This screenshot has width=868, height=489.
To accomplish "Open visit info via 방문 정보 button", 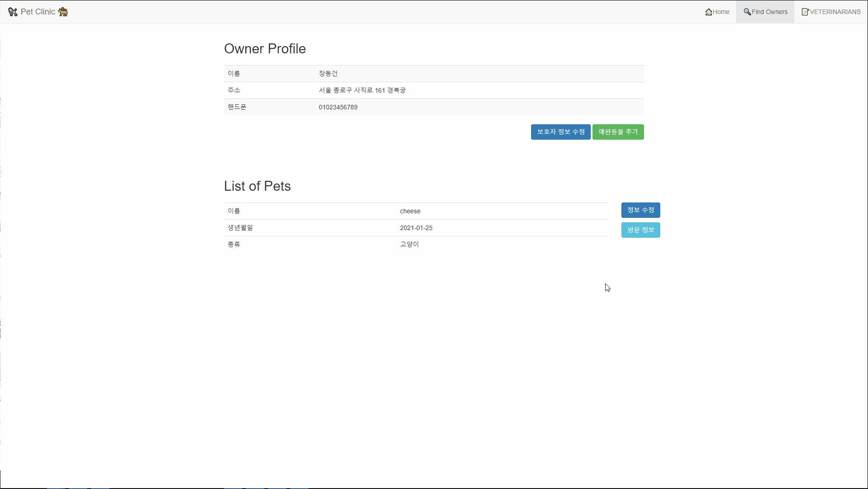I will tap(640, 230).
